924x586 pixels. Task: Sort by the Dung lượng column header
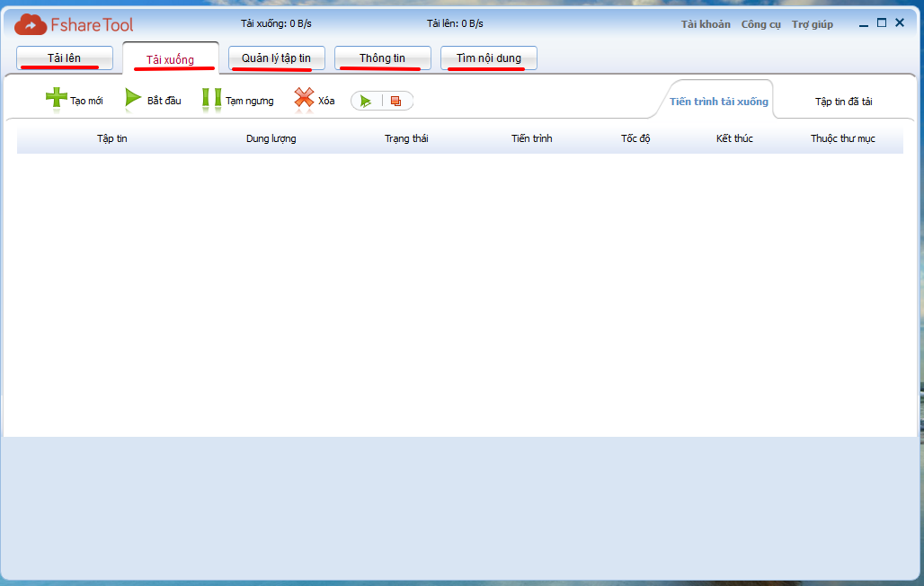point(271,138)
